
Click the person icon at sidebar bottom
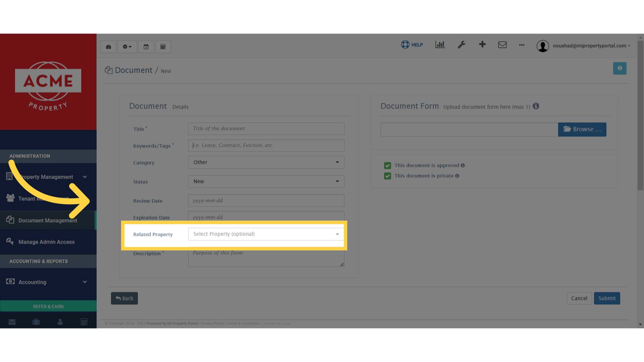click(x=60, y=322)
